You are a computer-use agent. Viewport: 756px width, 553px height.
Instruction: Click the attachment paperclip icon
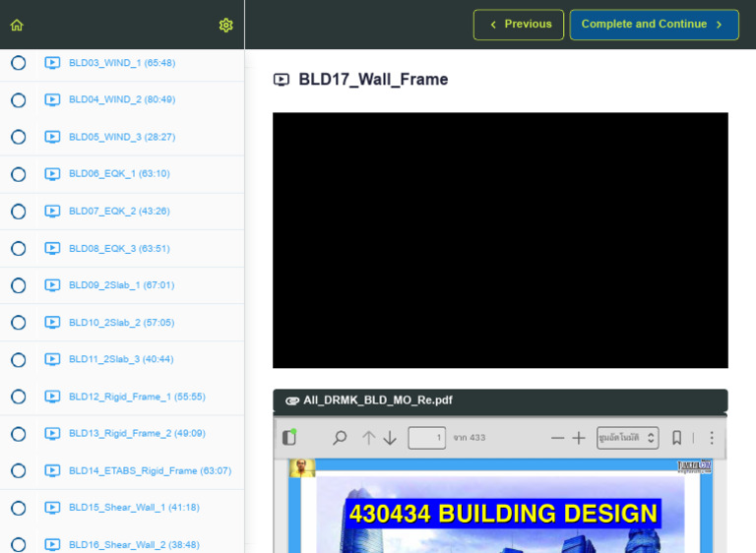point(292,400)
